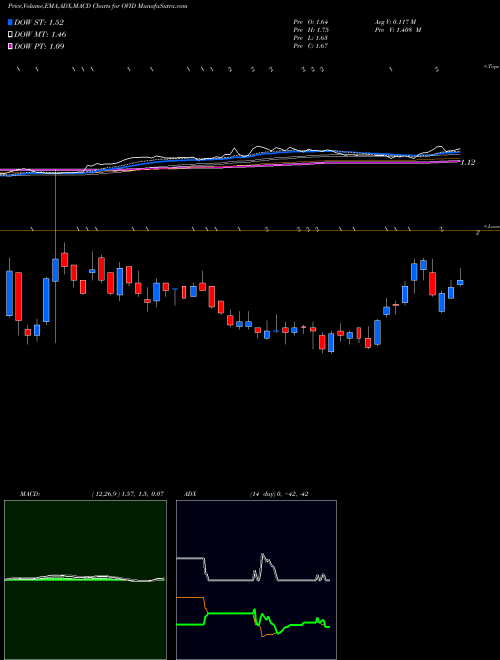Click the Pre V: 1.408 M value
Viewport: 500px width, 660px height.
click(398, 30)
